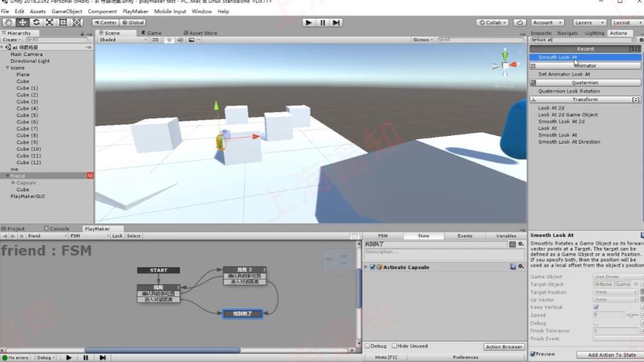Step one frame with top Step button
644x362 pixels.
pyautogui.click(x=336, y=23)
